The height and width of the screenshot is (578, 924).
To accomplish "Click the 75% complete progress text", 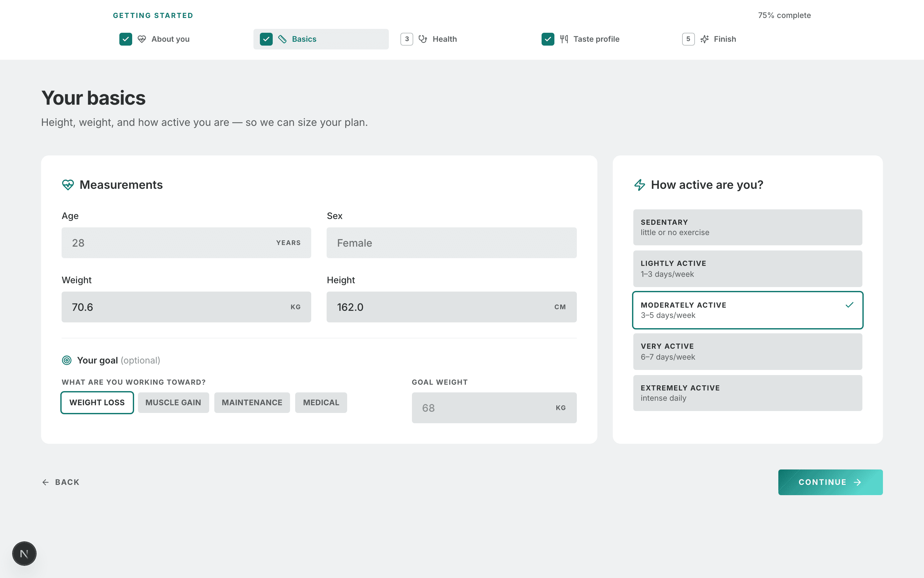I will pos(784,15).
